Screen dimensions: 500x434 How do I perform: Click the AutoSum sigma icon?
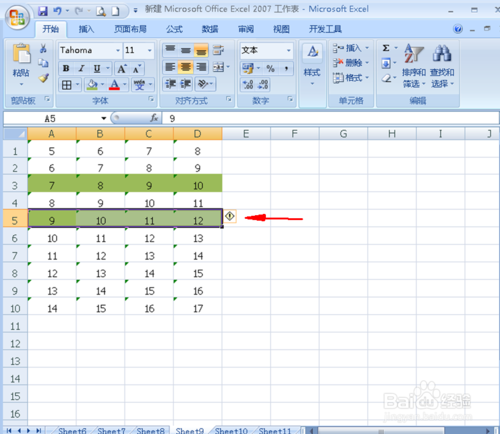(386, 48)
